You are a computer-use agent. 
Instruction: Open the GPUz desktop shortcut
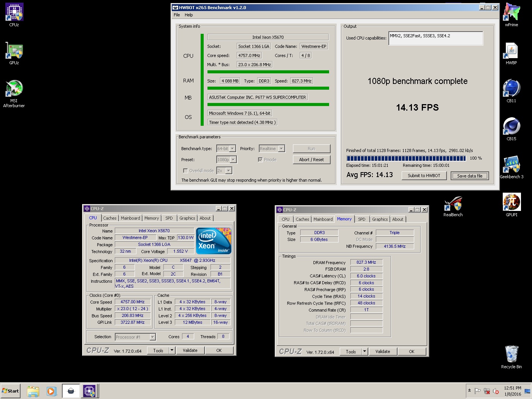pos(14,53)
